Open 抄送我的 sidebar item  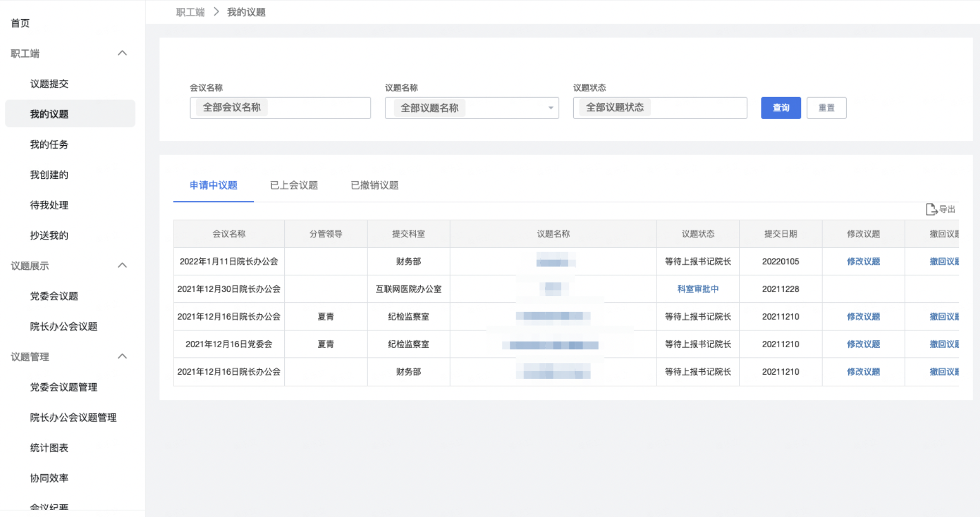pos(49,235)
